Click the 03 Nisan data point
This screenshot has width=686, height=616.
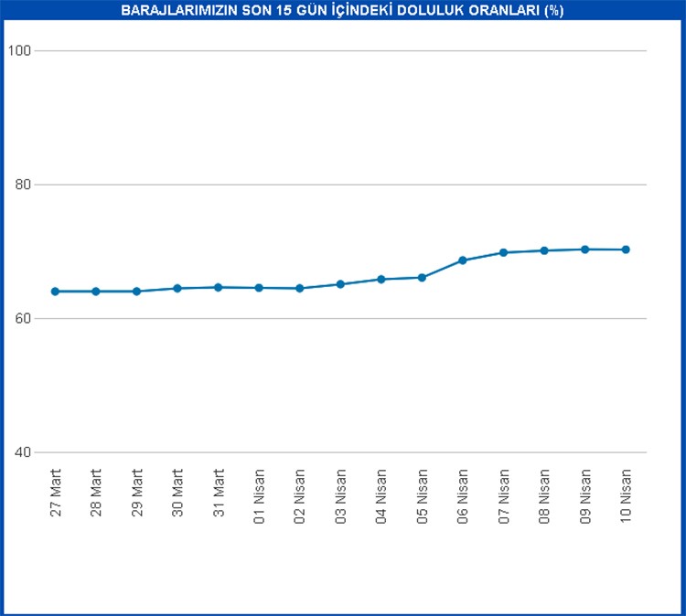(x=340, y=284)
